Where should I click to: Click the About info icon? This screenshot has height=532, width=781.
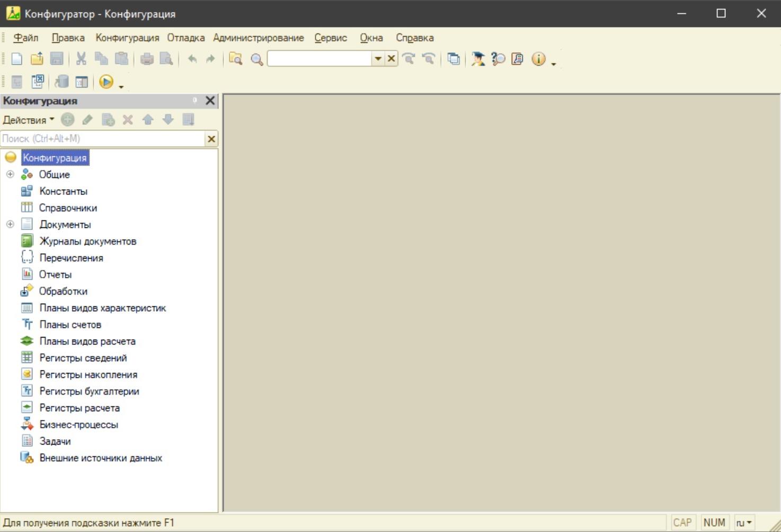(x=538, y=59)
